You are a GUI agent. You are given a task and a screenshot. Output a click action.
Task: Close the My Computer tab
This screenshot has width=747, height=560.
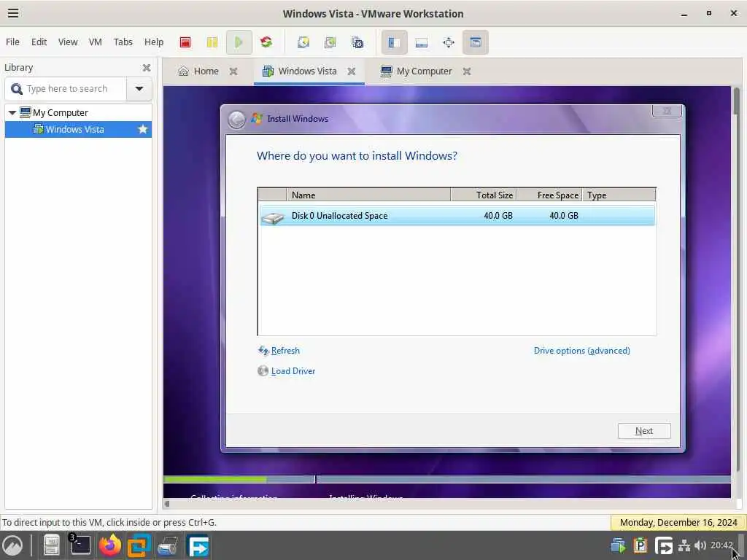tap(467, 71)
